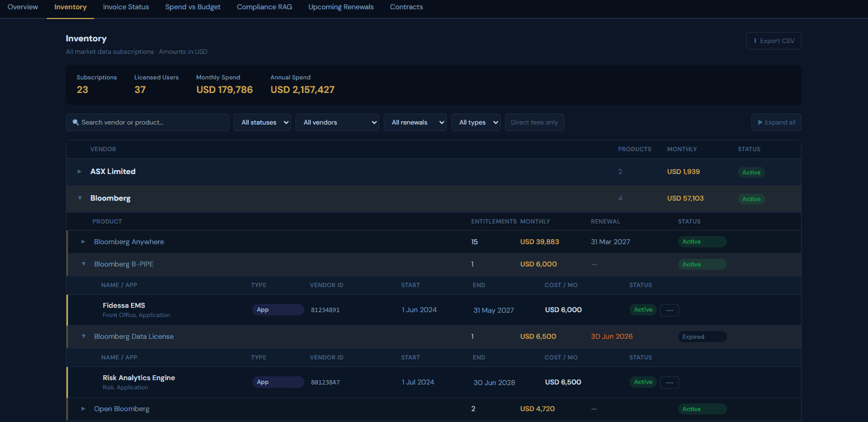Go to Compliance RAG tab
This screenshot has height=422, width=868.
[264, 7]
